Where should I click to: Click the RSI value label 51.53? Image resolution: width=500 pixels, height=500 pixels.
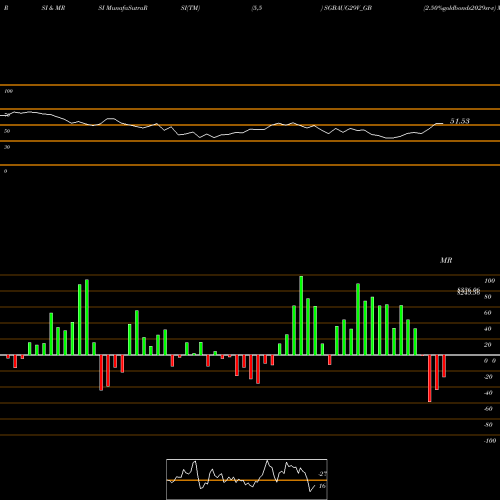(x=460, y=121)
